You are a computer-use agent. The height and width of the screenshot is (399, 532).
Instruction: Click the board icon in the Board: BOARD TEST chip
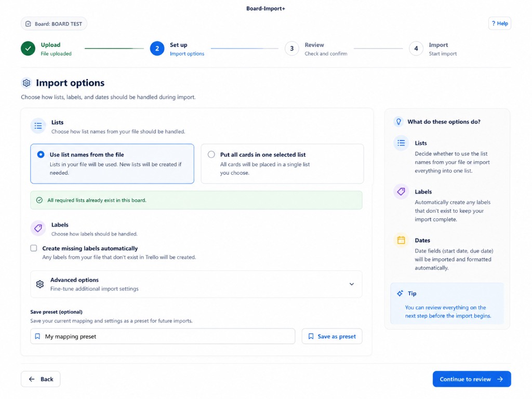click(x=28, y=24)
